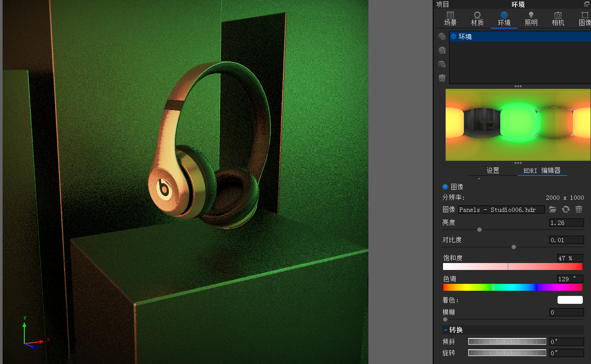This screenshot has height=364, width=591.
Task: Click the 色调 field showing 129 °
Action: coord(570,279)
